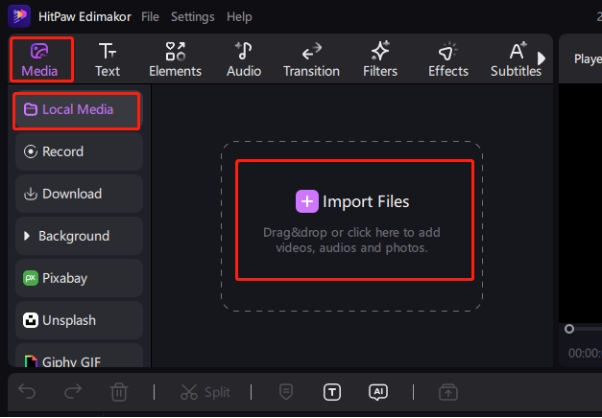
Task: Open the Unsplash media source
Action: (x=79, y=321)
